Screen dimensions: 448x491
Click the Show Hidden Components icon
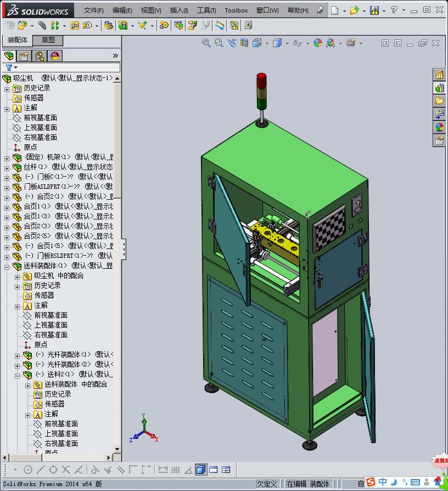coord(108,25)
